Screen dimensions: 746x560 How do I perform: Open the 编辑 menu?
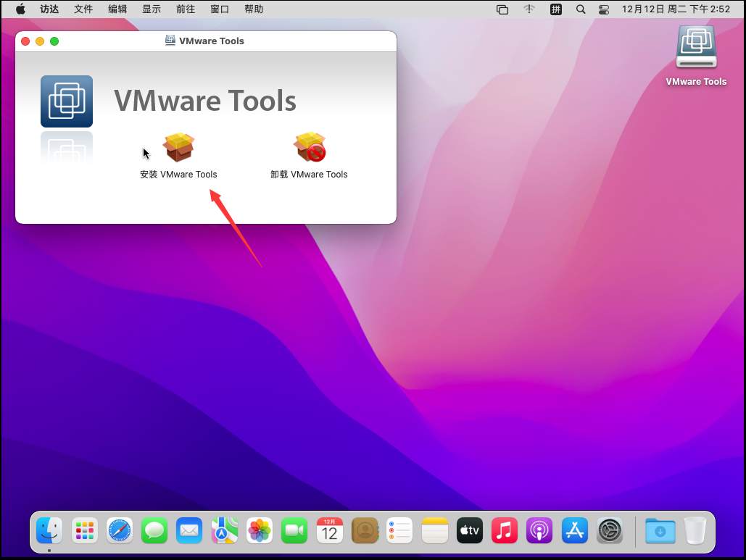pos(117,9)
